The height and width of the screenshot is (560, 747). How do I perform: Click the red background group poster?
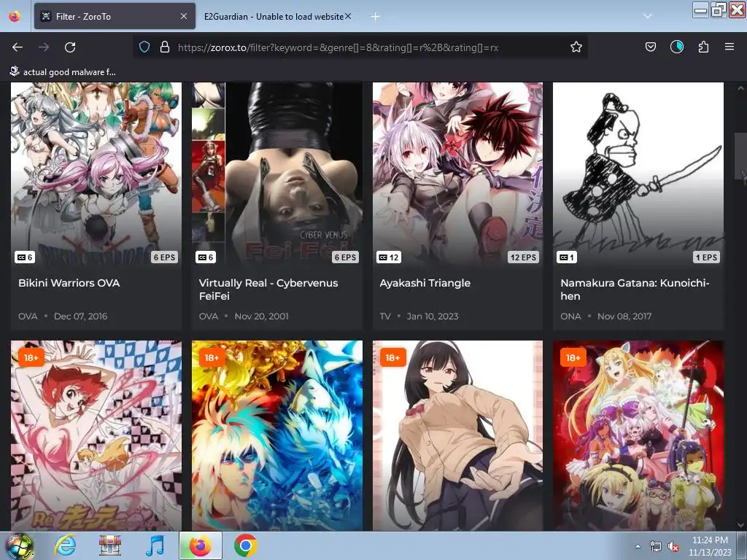point(638,436)
